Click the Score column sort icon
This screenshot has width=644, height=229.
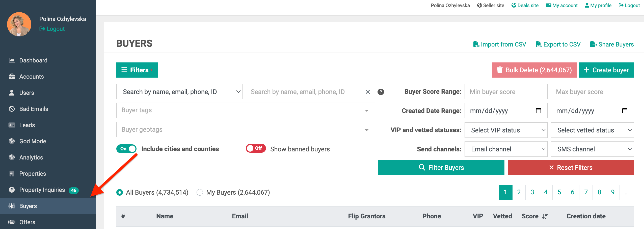coord(545,216)
